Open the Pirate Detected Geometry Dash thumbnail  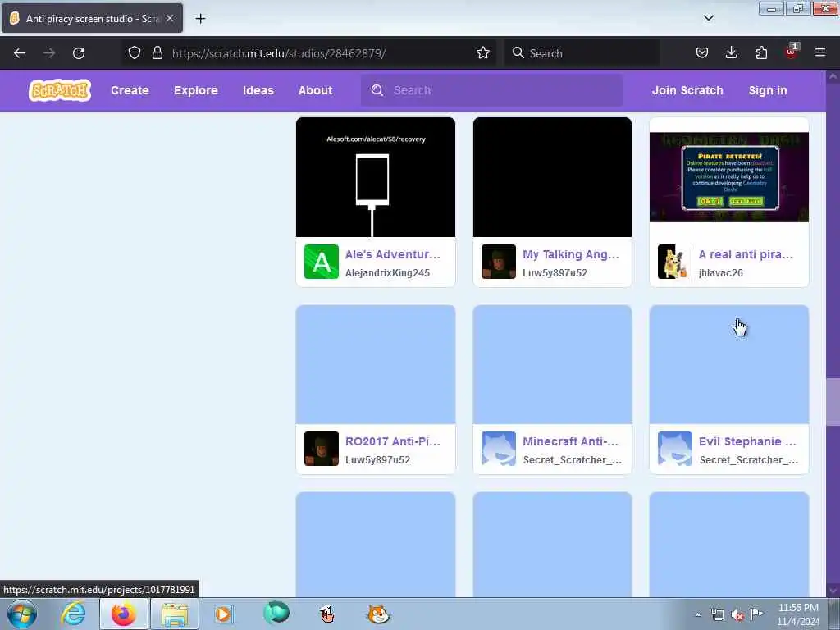729,177
